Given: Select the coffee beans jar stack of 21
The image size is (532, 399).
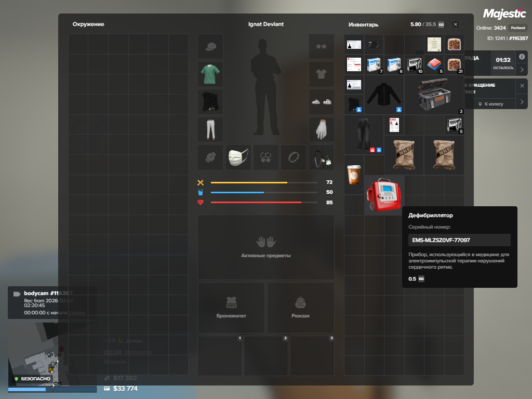Looking at the screenshot, I should pyautogui.click(x=454, y=64).
